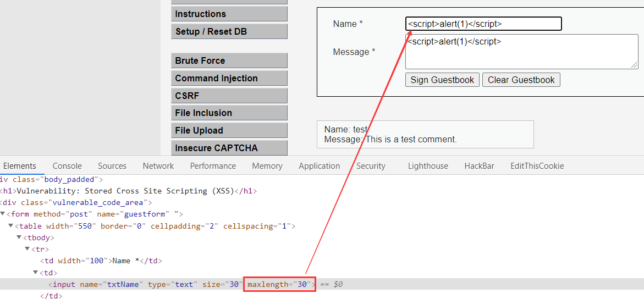Screen dimensions: 644x299
Task: Click the cellpadding="2" attribute
Action: coord(183,226)
